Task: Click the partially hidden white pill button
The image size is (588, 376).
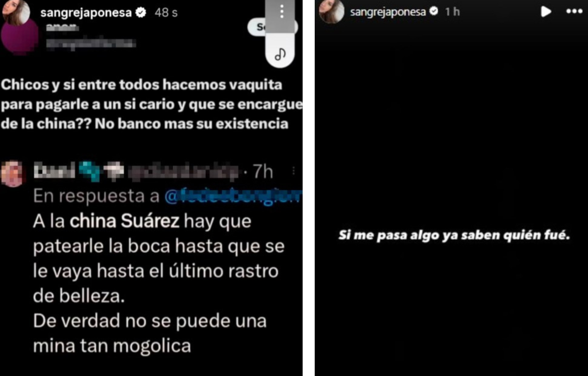Action: 257,27
